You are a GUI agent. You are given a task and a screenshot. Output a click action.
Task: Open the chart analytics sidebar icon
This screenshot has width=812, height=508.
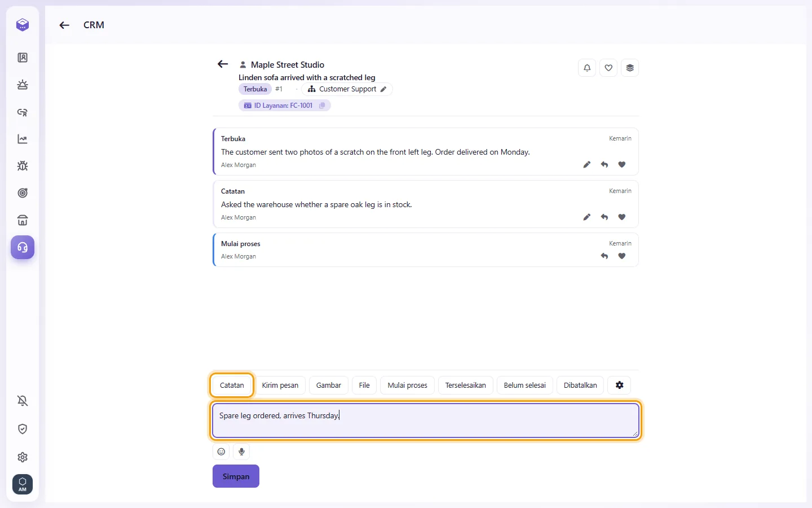pos(23,139)
